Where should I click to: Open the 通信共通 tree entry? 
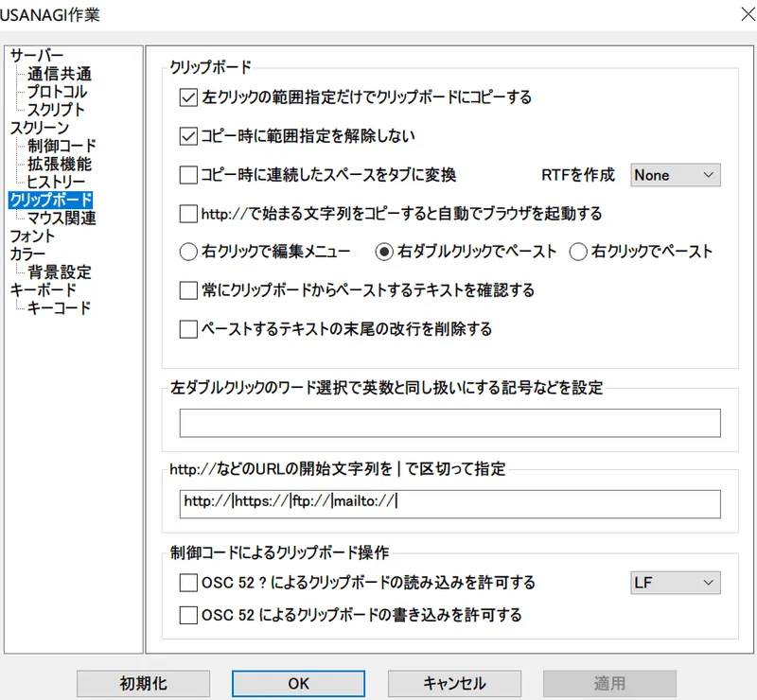(x=60, y=74)
